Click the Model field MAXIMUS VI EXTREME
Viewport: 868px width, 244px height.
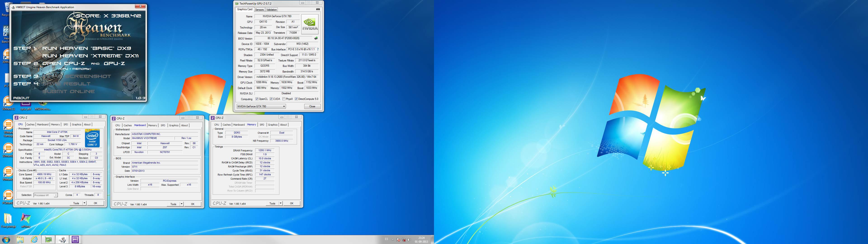(x=152, y=138)
